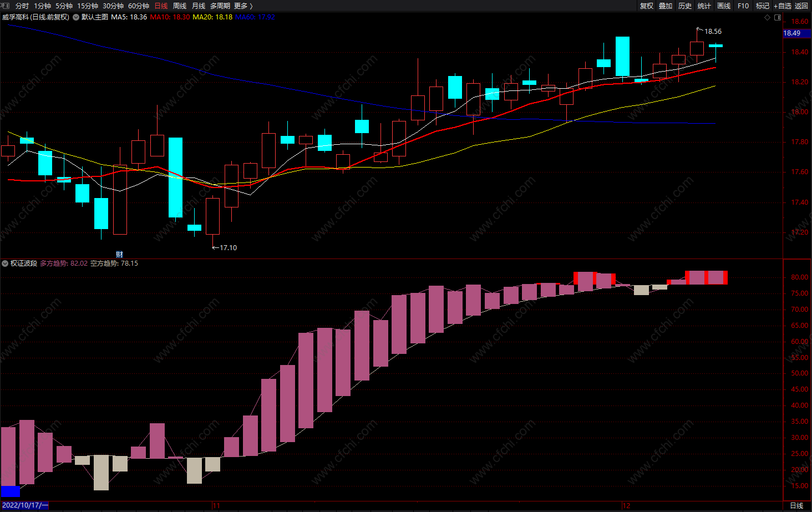Select the 30分钟 period tab
Image resolution: width=812 pixels, height=512 pixels.
point(113,6)
